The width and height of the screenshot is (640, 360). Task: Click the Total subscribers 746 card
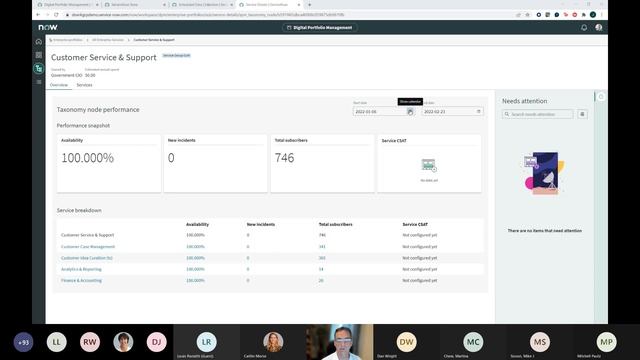click(x=322, y=163)
